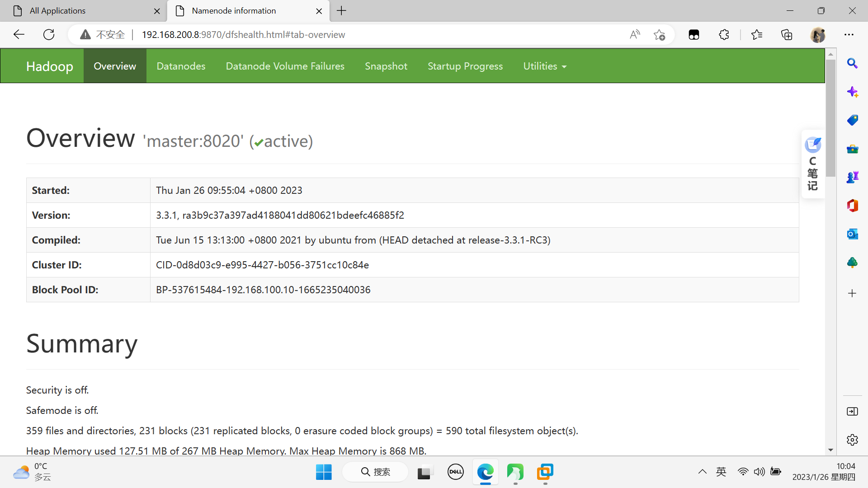
Task: Add page to favorites star icon
Action: pyautogui.click(x=659, y=35)
